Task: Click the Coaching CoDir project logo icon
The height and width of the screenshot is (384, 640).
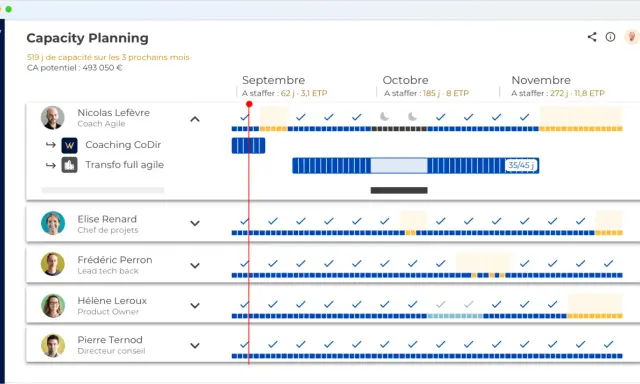Action: tap(69, 145)
